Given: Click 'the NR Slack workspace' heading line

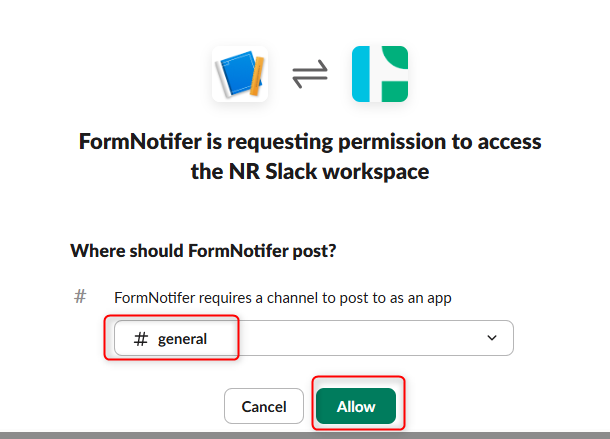Looking at the screenshot, I should (310, 171).
